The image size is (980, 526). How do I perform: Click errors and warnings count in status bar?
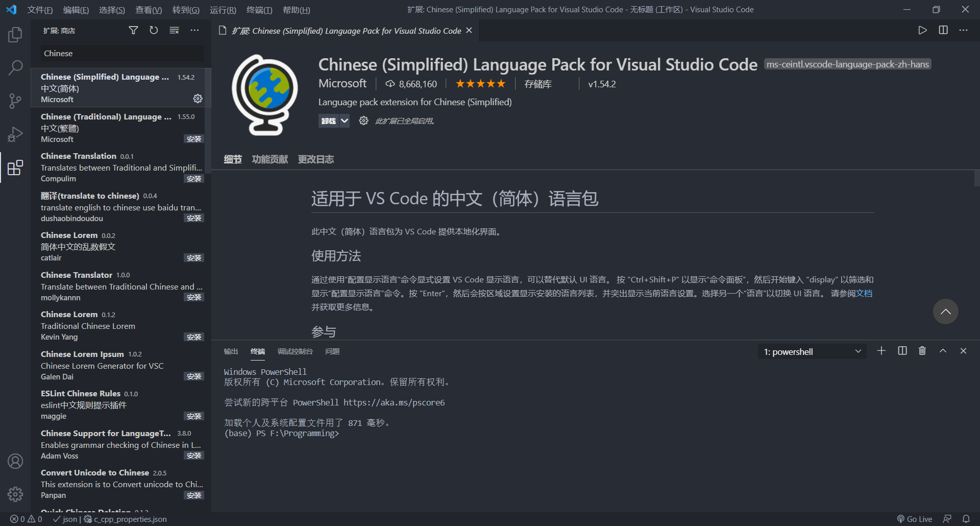pos(26,519)
